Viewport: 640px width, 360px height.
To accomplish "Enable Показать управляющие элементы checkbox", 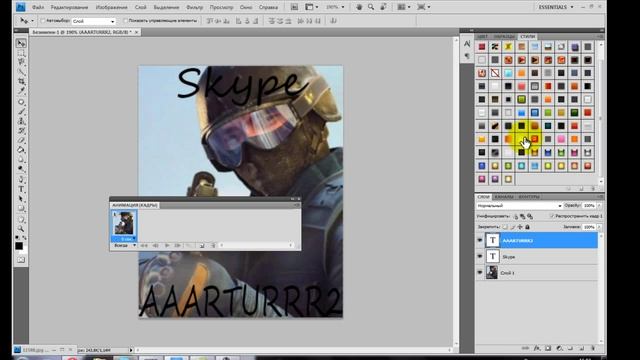I will coord(125,21).
